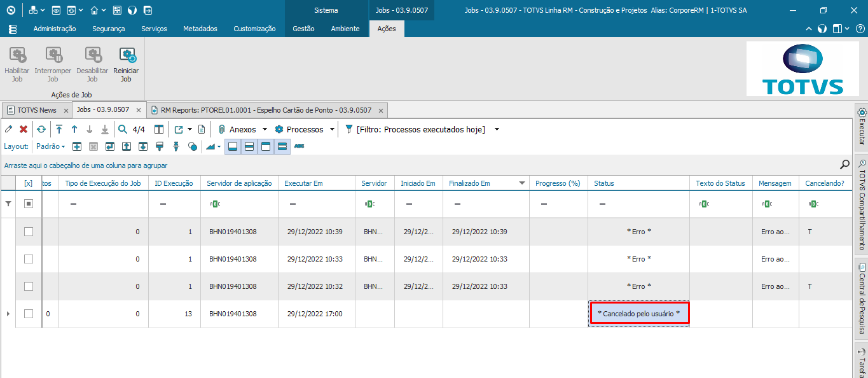Click the magnifier search icon beside 4/4

click(x=123, y=129)
